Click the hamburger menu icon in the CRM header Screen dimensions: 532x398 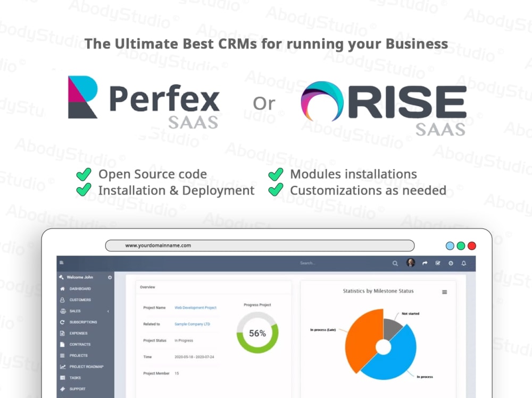pos(61,262)
